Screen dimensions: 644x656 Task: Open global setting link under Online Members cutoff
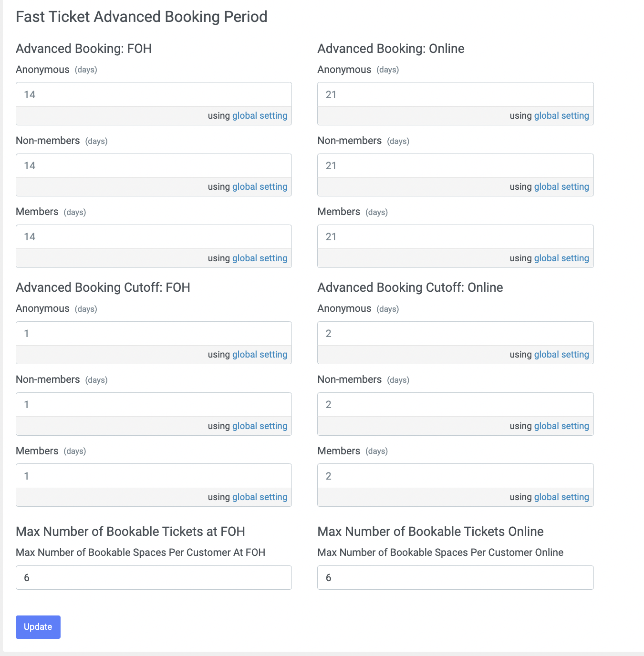point(561,497)
